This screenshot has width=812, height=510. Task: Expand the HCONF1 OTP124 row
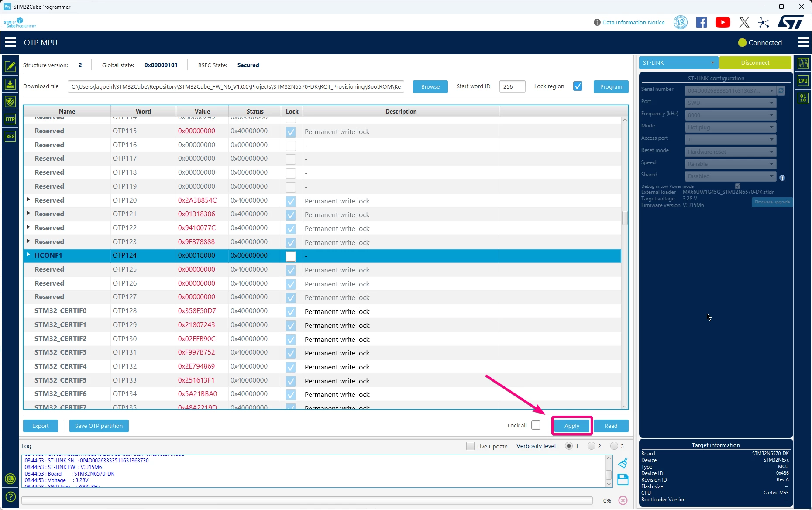point(28,255)
